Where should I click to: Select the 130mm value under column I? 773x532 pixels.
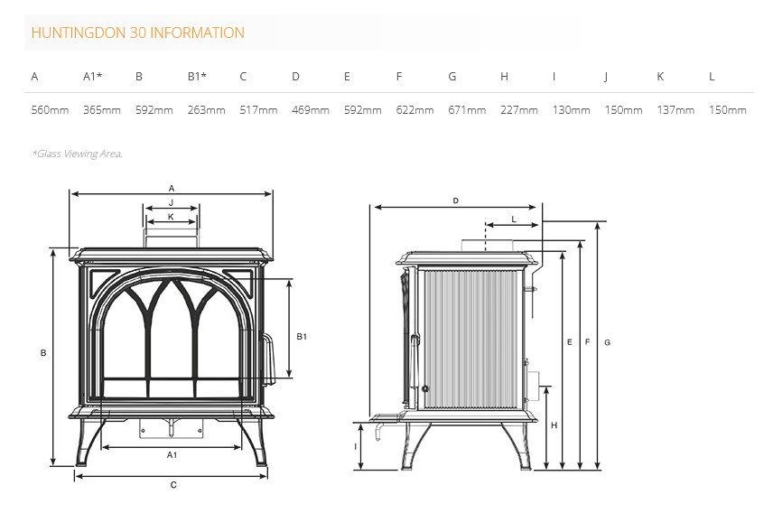click(572, 110)
